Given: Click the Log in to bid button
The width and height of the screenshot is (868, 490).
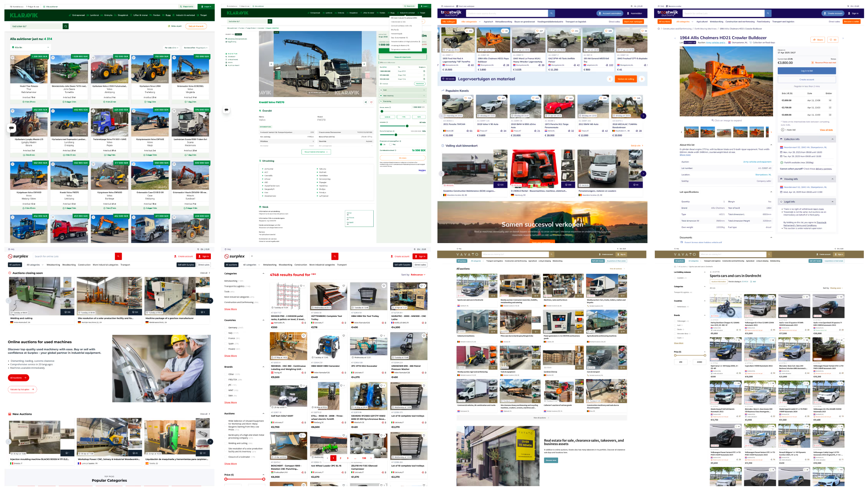Looking at the screenshot, I should tap(807, 71).
